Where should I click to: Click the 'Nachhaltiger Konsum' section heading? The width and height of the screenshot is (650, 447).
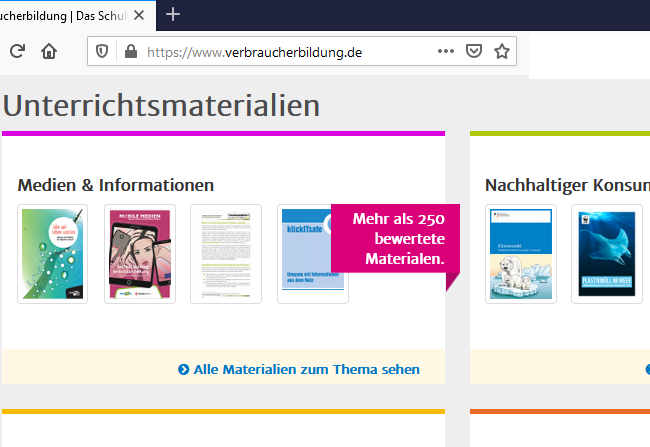(x=566, y=185)
